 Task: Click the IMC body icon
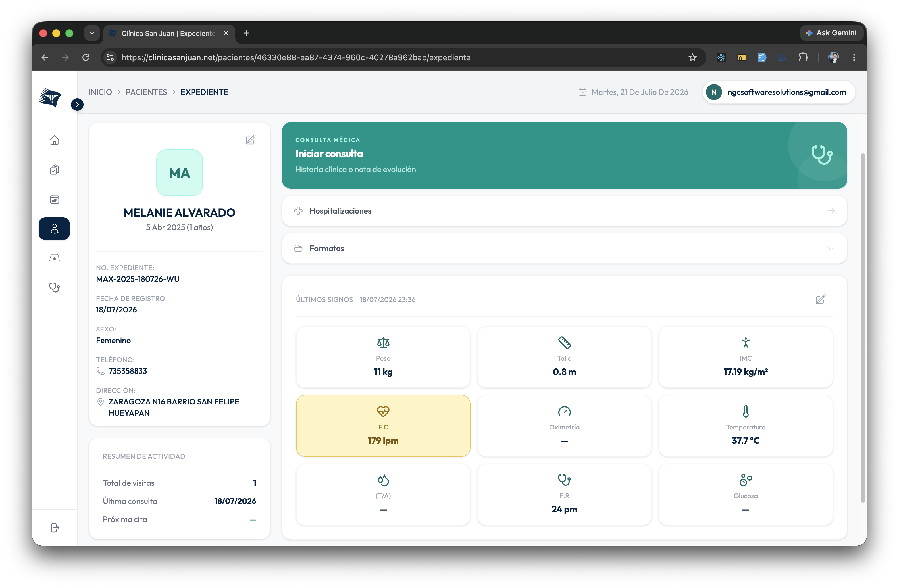click(x=746, y=343)
